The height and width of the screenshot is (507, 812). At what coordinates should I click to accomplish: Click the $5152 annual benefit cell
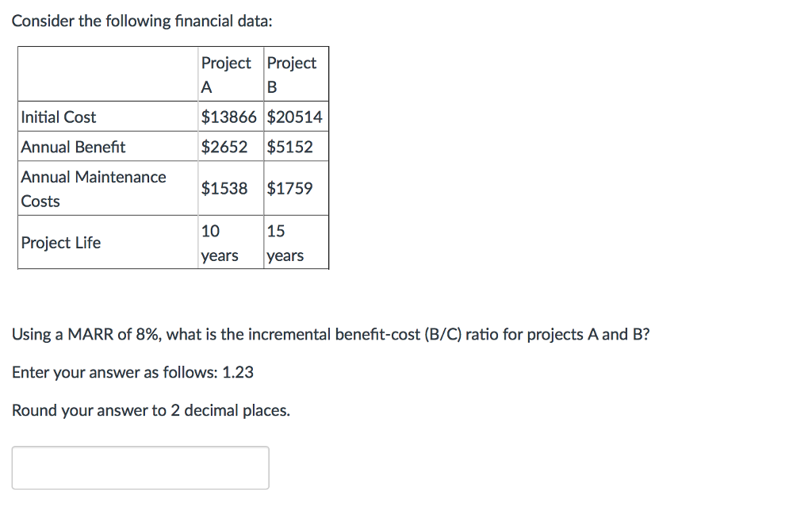pos(287,146)
